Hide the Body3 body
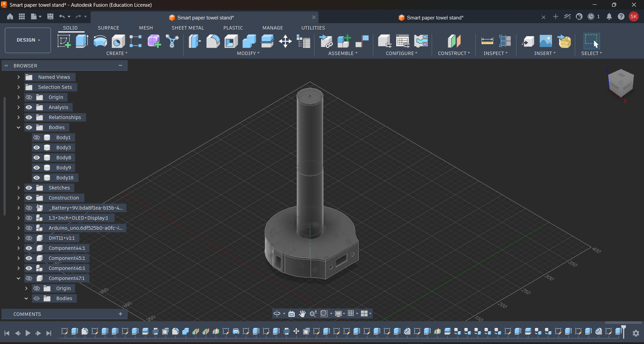This screenshot has height=344, width=644. [x=37, y=148]
